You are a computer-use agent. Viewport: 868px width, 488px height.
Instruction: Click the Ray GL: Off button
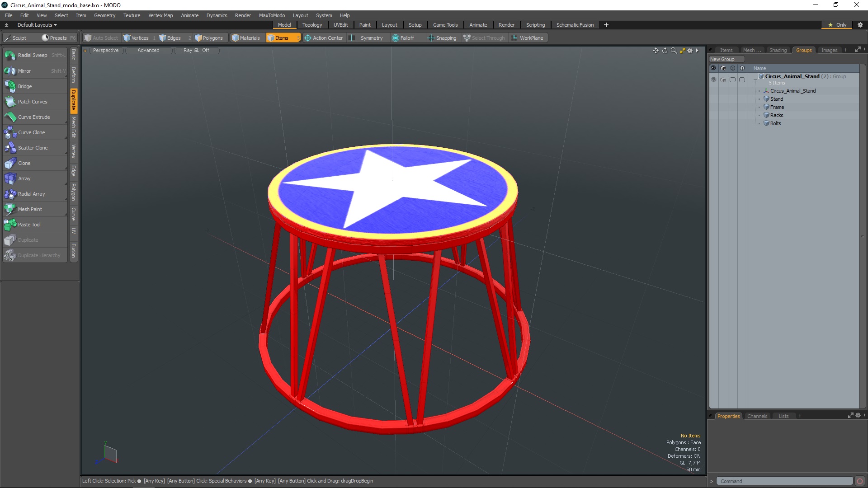click(196, 50)
